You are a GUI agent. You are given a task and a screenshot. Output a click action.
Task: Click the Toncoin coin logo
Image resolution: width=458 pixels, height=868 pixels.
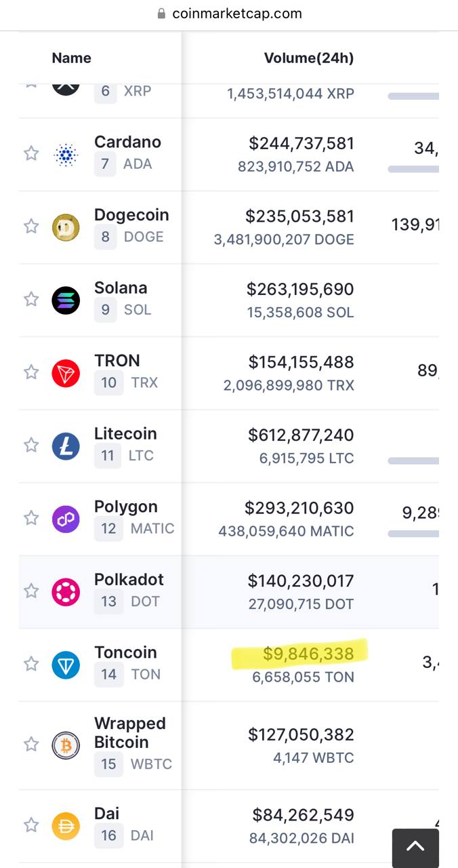pyautogui.click(x=66, y=665)
